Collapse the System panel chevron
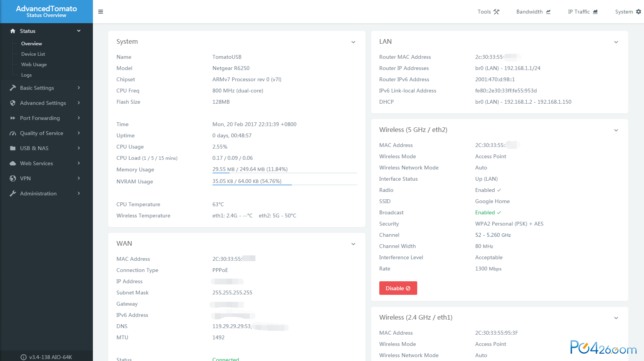This screenshot has height=361, width=644. [x=353, y=42]
